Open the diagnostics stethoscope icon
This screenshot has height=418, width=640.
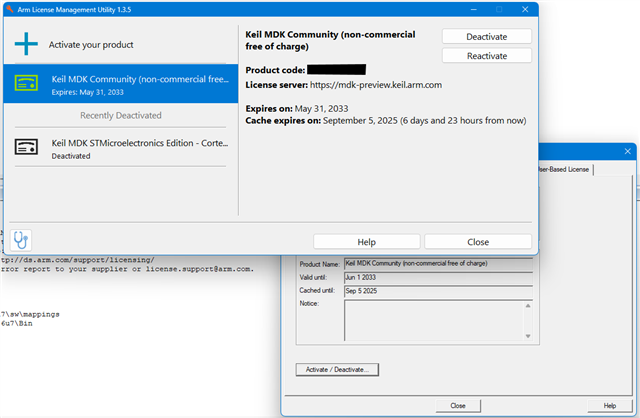20,240
